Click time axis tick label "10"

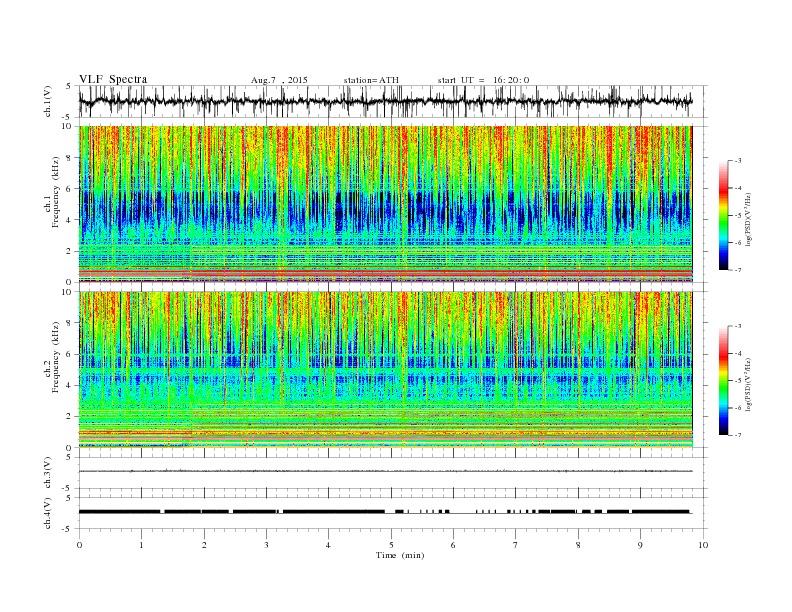point(703,545)
